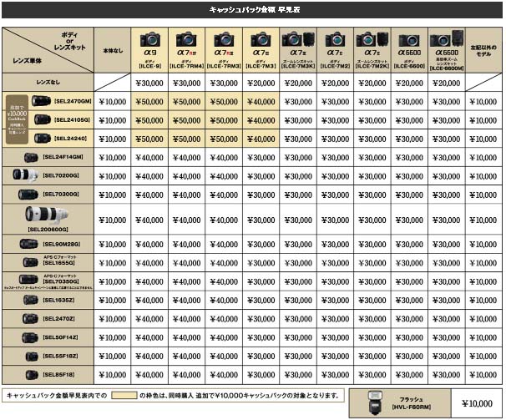Click the ILCE-6600M zoom kit camera image
This screenshot has height=420, width=506.
click(x=447, y=38)
